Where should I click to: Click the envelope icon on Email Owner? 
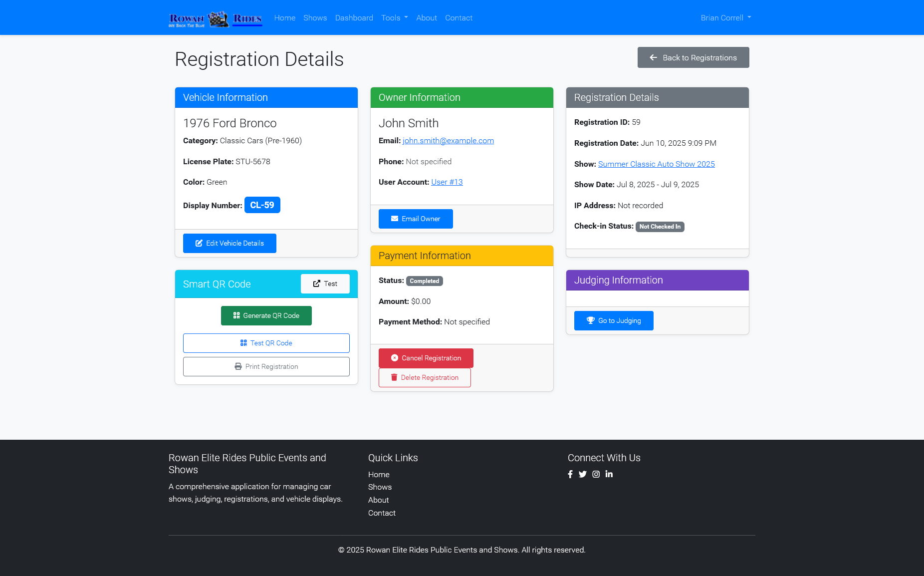click(395, 219)
